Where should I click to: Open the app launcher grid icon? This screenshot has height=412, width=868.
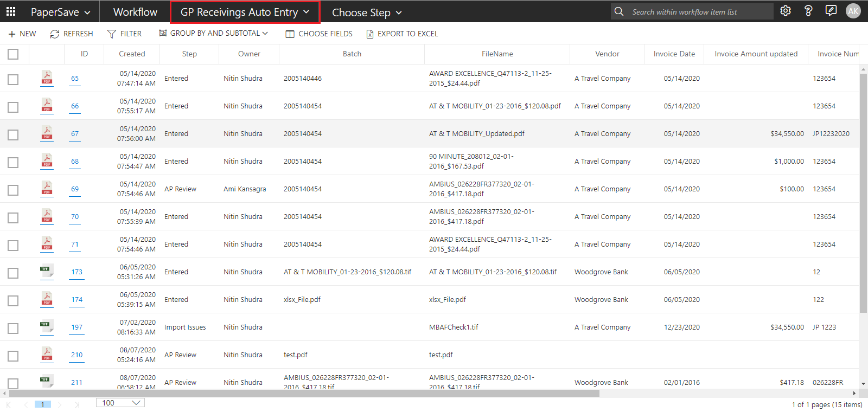11,11
